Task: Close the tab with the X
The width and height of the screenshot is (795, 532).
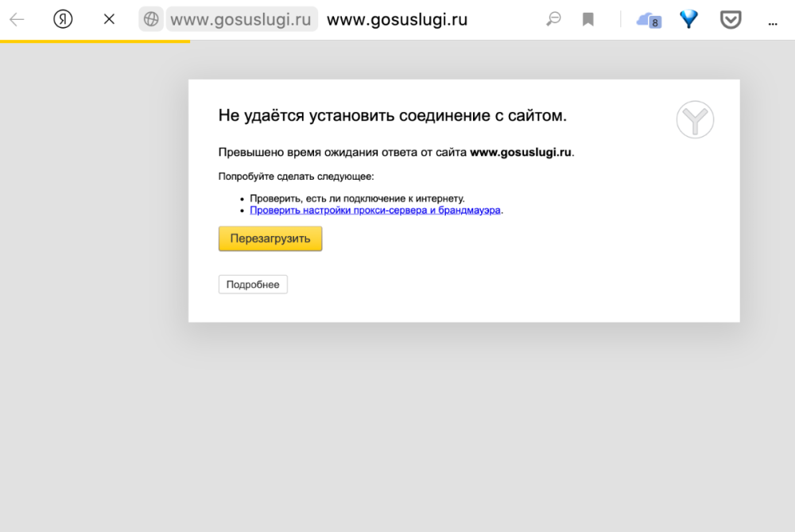Action: point(108,18)
